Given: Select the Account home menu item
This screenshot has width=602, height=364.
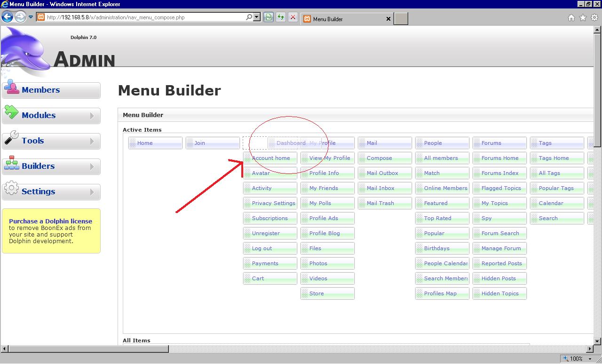Looking at the screenshot, I should pos(270,158).
